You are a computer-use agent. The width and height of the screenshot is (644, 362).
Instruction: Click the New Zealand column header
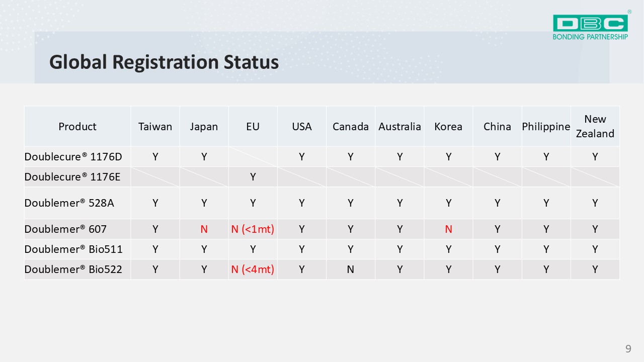click(x=595, y=127)
